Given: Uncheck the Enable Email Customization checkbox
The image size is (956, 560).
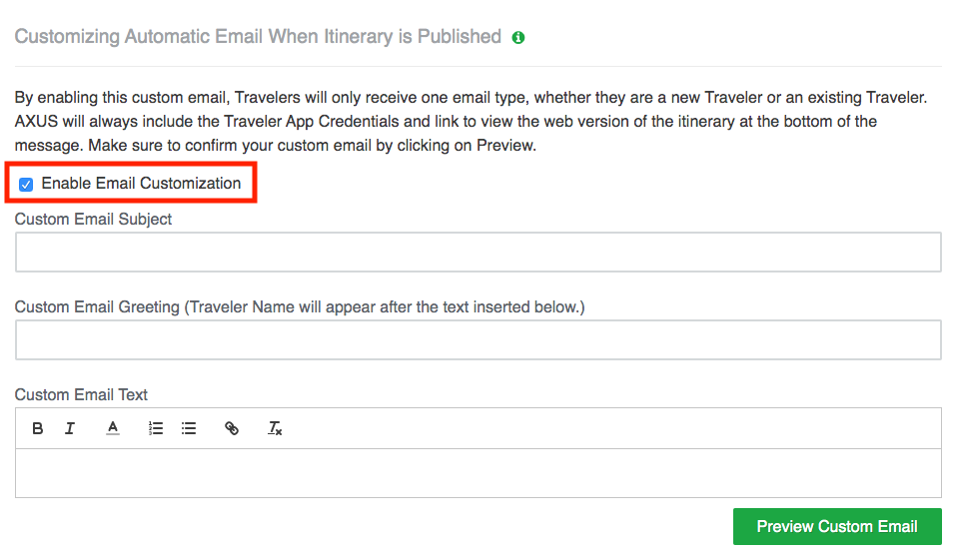Looking at the screenshot, I should tap(26, 184).
